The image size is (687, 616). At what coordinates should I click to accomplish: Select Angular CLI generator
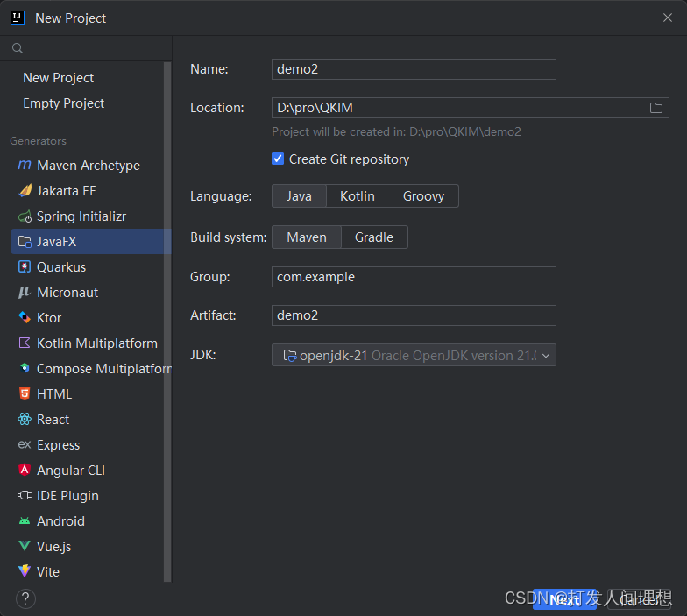[x=71, y=471]
